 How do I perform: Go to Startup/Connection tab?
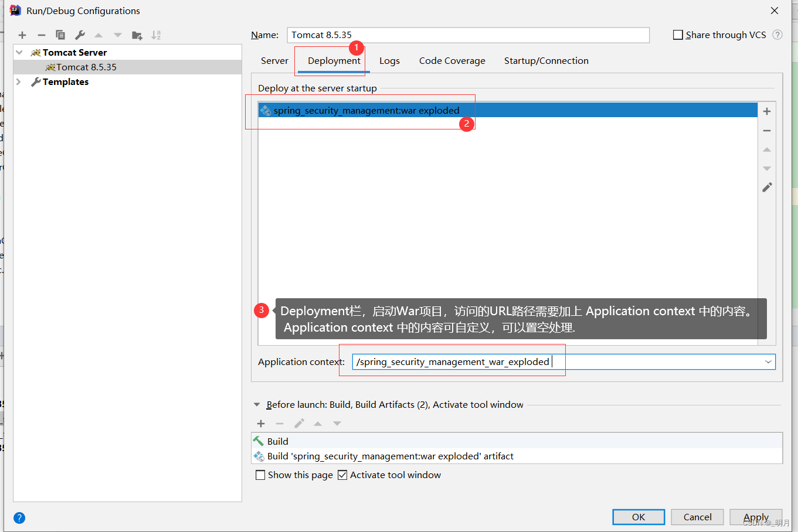(546, 61)
